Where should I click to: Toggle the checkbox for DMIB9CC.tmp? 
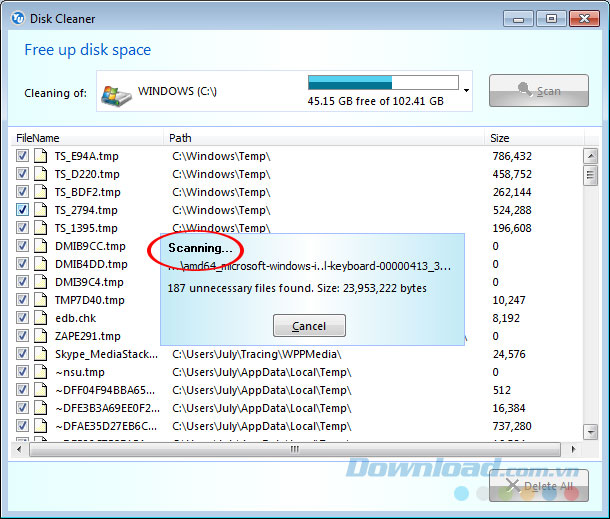23,246
